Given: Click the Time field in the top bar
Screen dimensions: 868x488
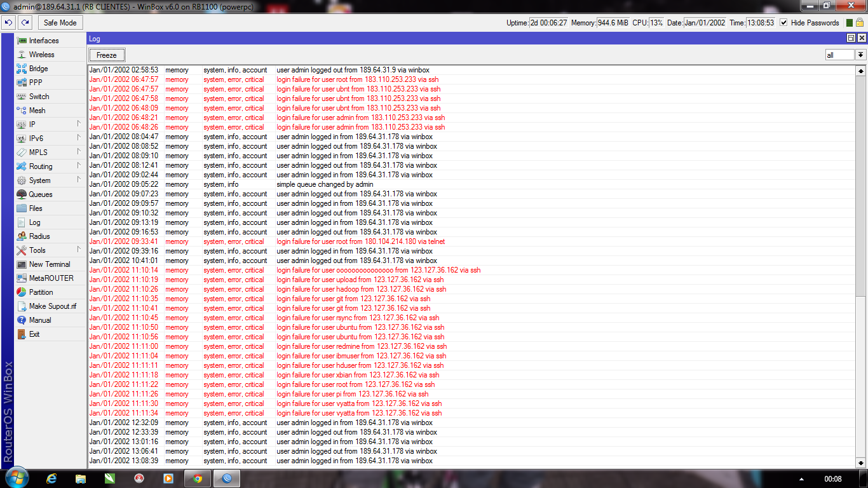Looking at the screenshot, I should (761, 23).
